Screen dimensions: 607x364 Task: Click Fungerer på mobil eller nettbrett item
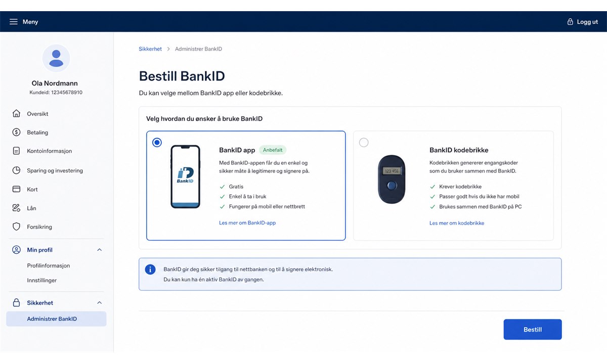click(x=267, y=207)
